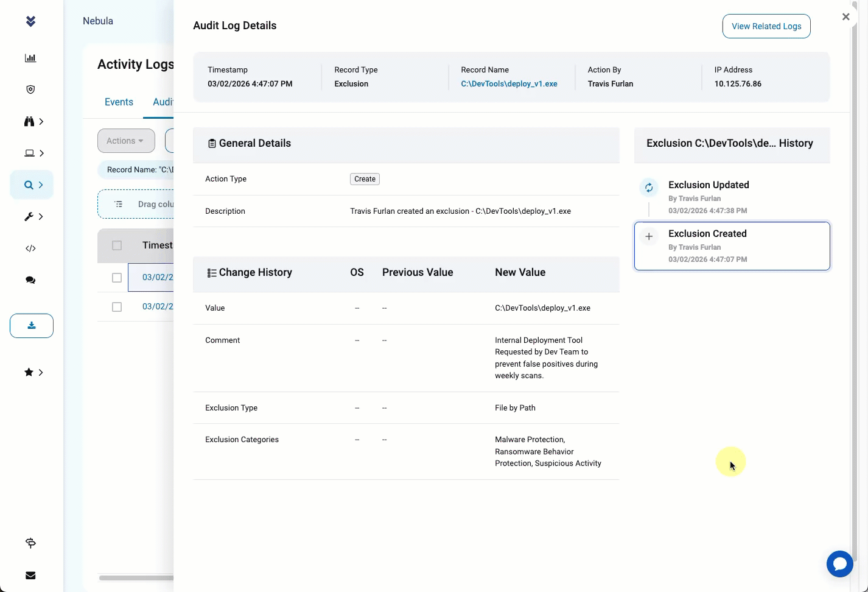Open the blue chat support bubble
This screenshot has width=868, height=592.
(840, 564)
